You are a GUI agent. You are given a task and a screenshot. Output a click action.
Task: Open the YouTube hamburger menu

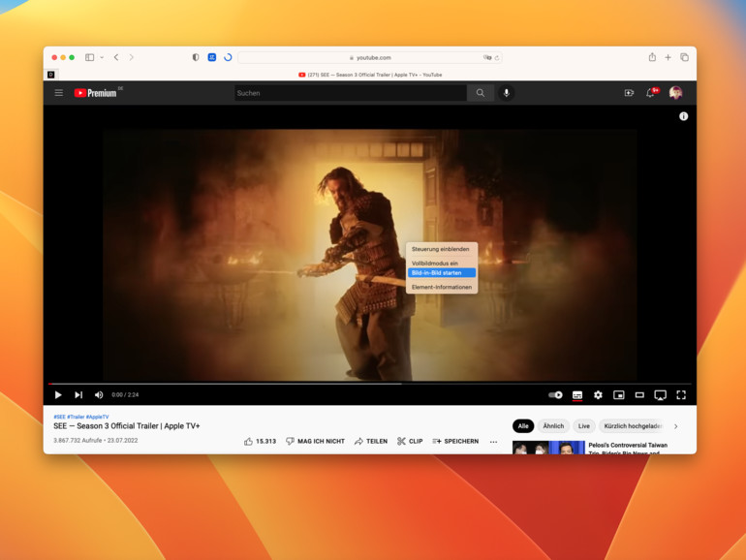[58, 93]
